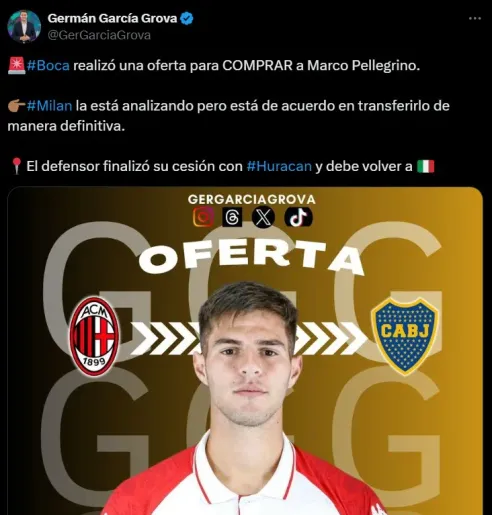Click the Germán García Grova display name
The height and width of the screenshot is (515, 492).
click(112, 18)
